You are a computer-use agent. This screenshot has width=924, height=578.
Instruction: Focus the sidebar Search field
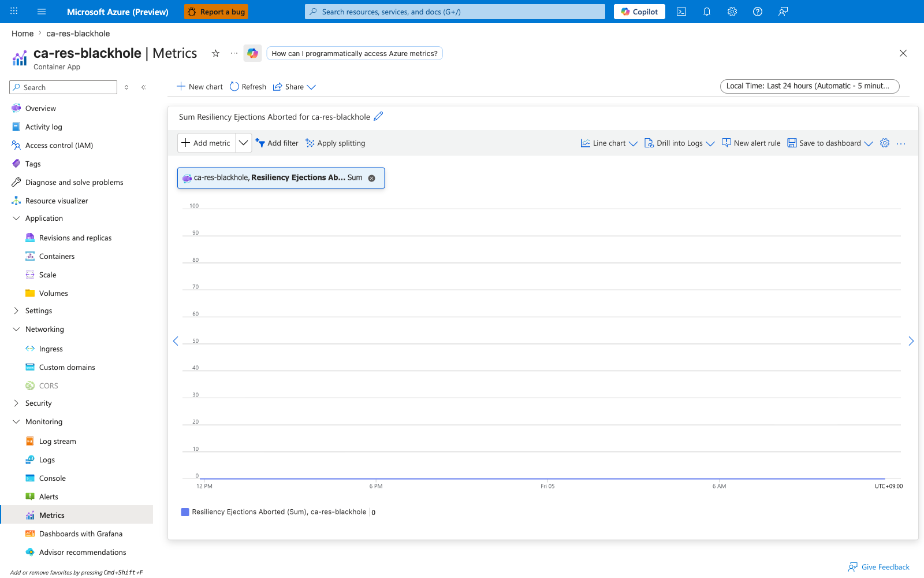pyautogui.click(x=64, y=87)
